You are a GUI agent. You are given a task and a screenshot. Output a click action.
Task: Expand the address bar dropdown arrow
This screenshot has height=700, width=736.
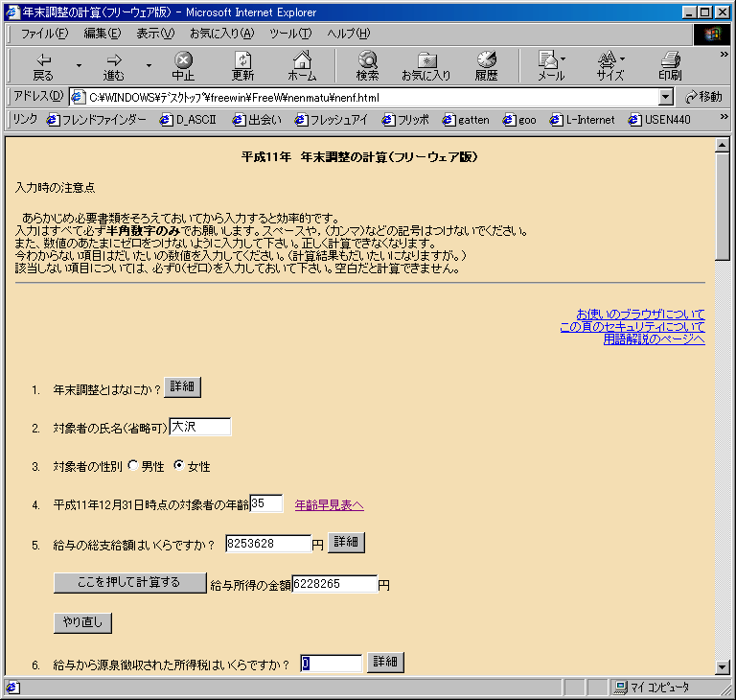point(665,97)
